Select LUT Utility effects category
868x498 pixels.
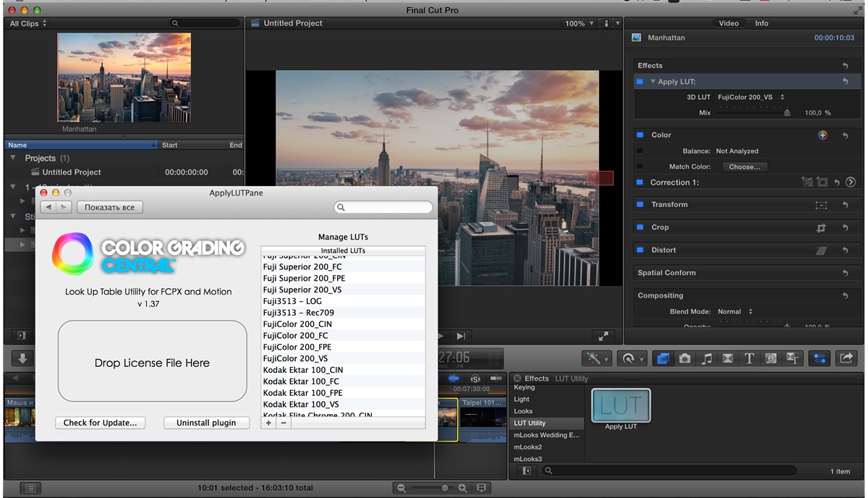pyautogui.click(x=547, y=423)
